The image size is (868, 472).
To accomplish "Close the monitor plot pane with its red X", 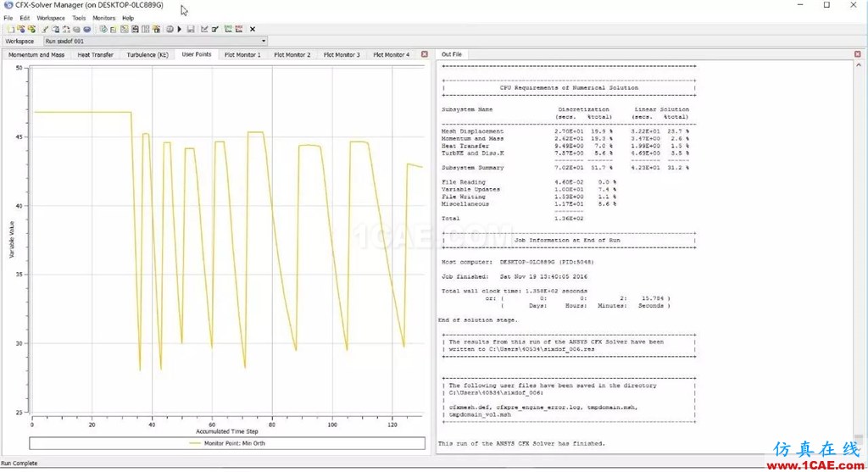I will coord(425,54).
